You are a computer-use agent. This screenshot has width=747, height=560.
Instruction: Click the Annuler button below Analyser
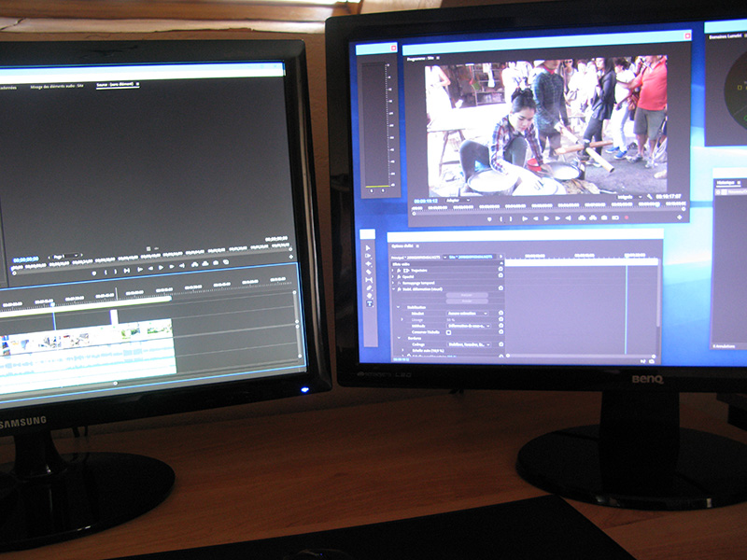[467, 301]
